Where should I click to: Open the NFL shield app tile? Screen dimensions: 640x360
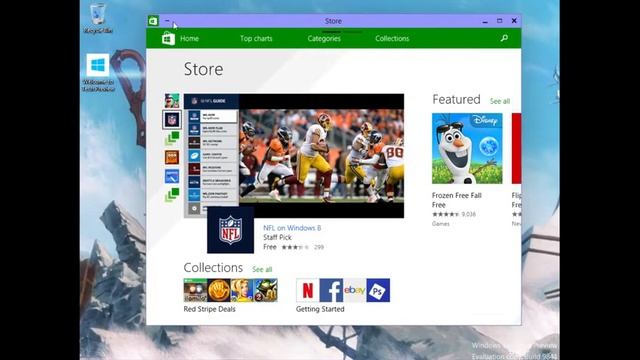pyautogui.click(x=230, y=230)
